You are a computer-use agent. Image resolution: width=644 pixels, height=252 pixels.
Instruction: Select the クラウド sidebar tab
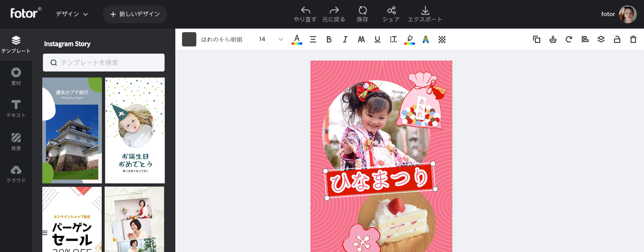[x=16, y=174]
